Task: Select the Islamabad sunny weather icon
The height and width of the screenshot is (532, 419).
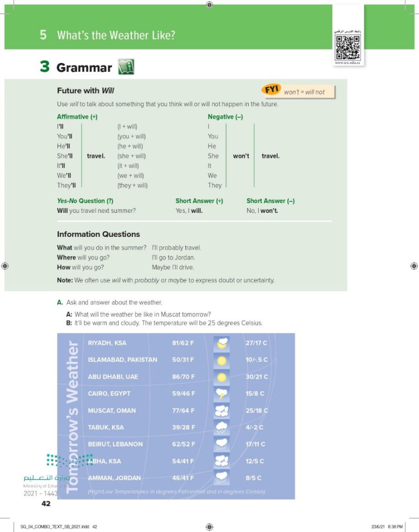Action: pyautogui.click(x=222, y=360)
